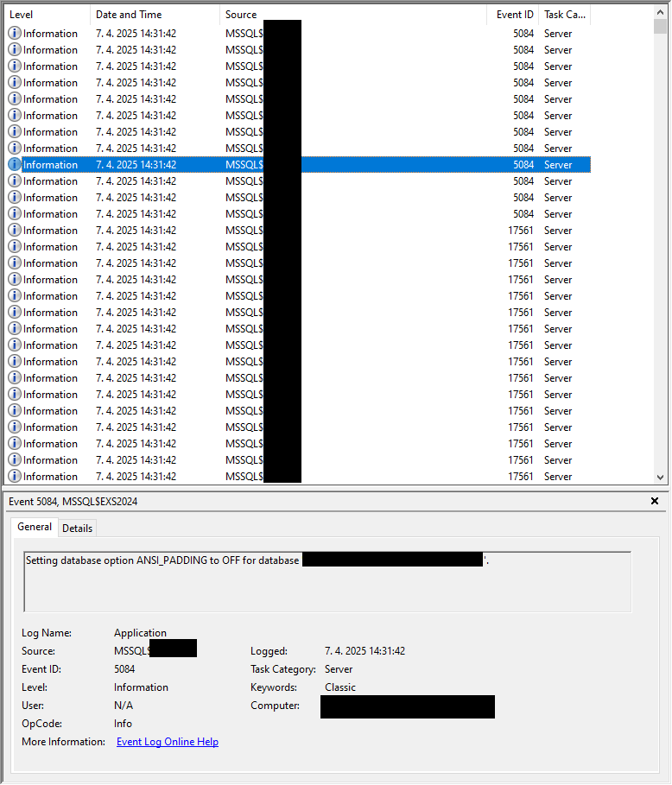This screenshot has width=672, height=785.
Task: Select the highlighted row's Information level text
Action: tap(51, 165)
